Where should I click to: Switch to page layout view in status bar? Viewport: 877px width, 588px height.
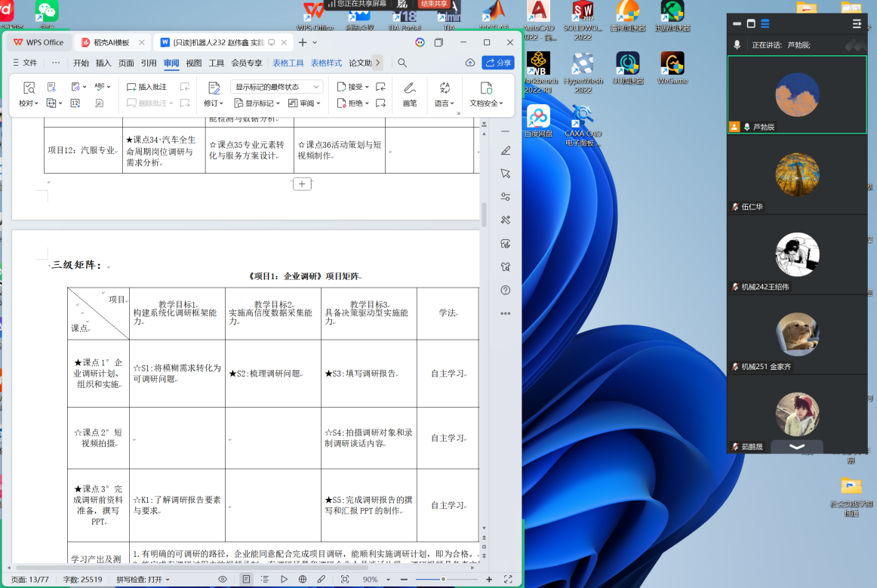[x=247, y=579]
